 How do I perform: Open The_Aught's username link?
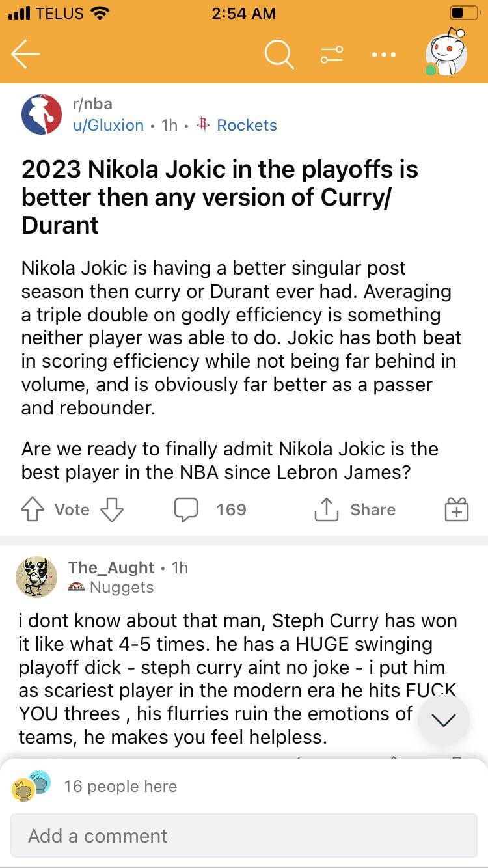coord(111,567)
